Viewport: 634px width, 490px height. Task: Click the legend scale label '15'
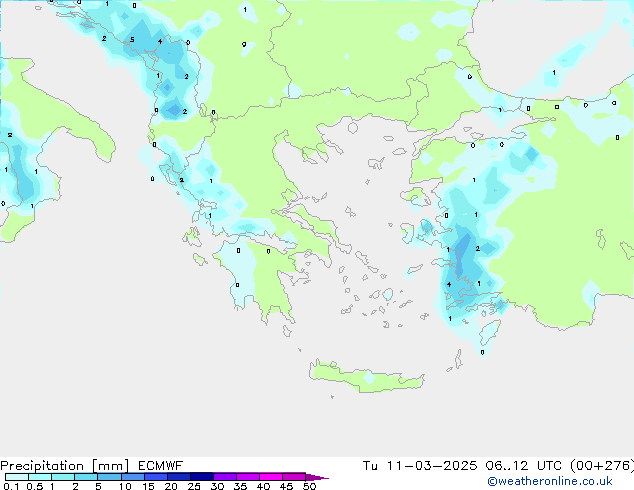148,486
